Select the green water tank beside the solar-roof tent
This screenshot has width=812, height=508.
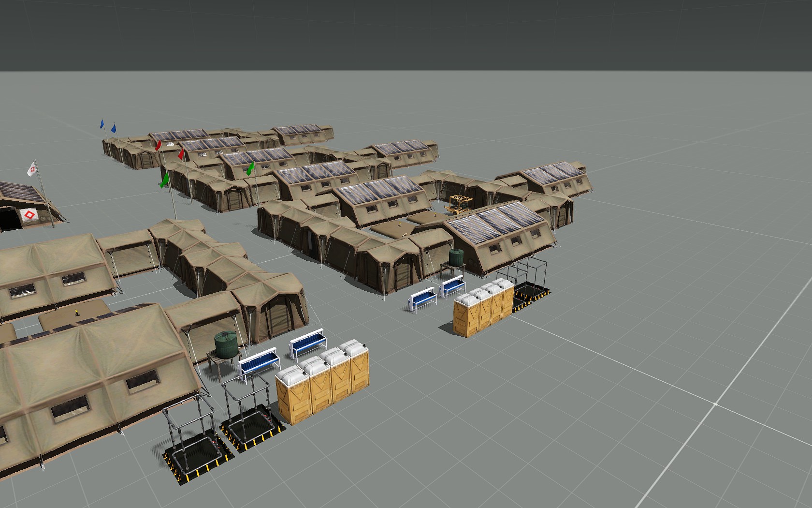(456, 257)
